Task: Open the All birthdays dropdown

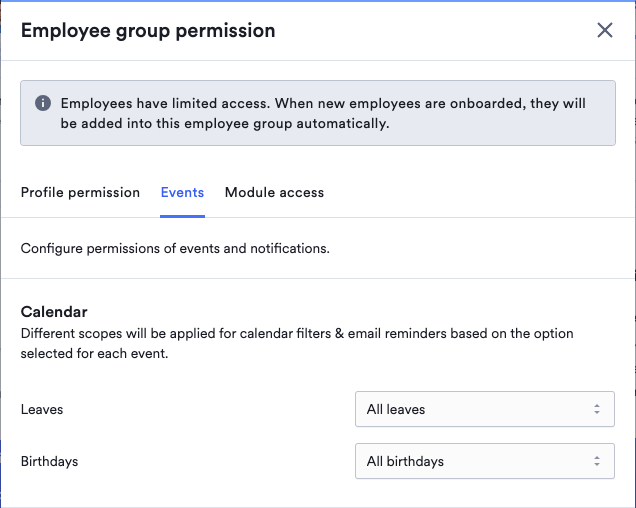Action: [x=485, y=461]
